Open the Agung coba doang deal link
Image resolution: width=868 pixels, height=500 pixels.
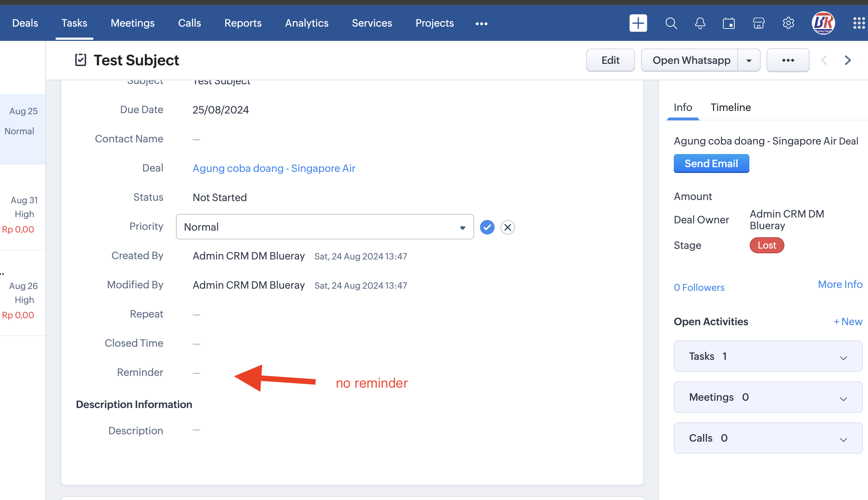pyautogui.click(x=274, y=168)
